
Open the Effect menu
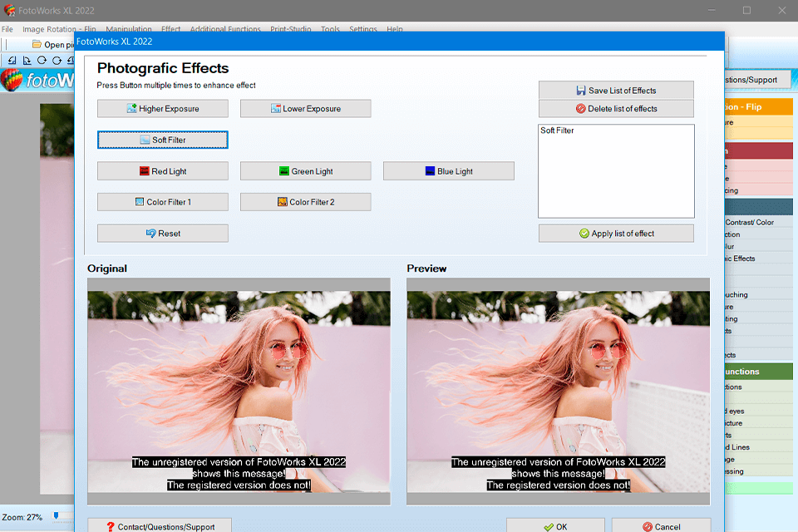(170, 29)
